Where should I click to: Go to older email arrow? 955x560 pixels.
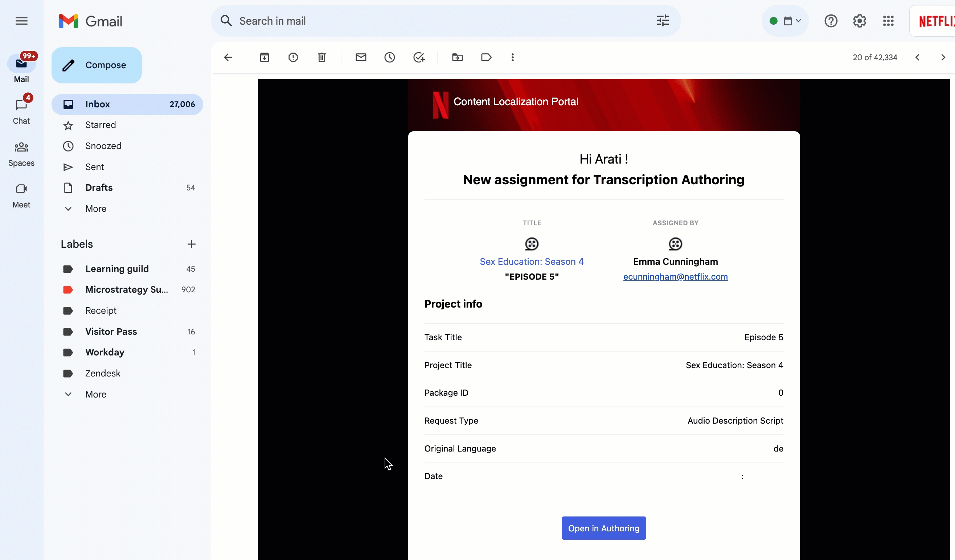943,58
